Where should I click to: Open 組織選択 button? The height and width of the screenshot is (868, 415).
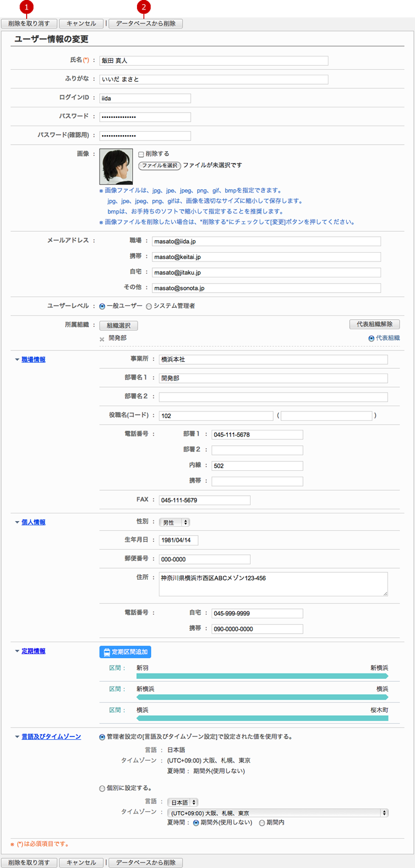pos(119,325)
